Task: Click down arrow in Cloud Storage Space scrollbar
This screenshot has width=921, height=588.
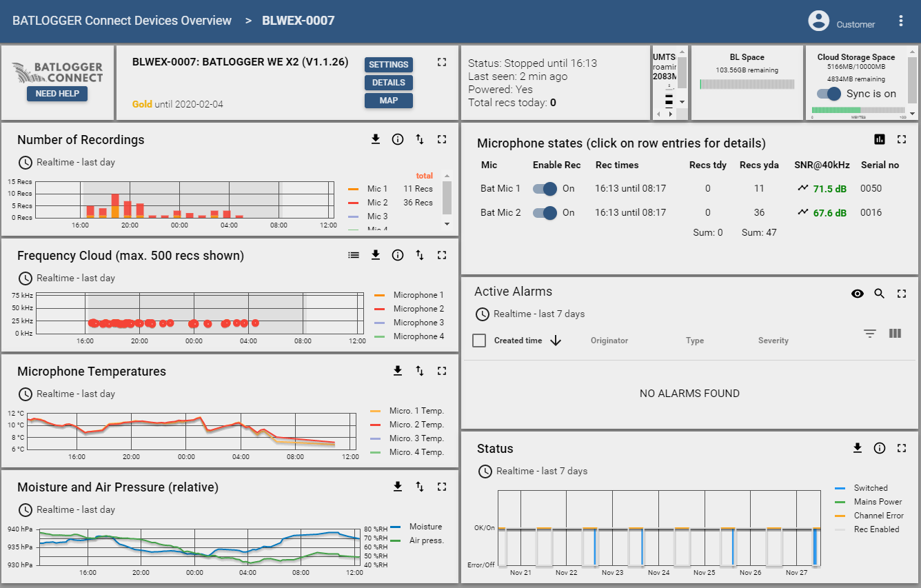Action: [913, 114]
